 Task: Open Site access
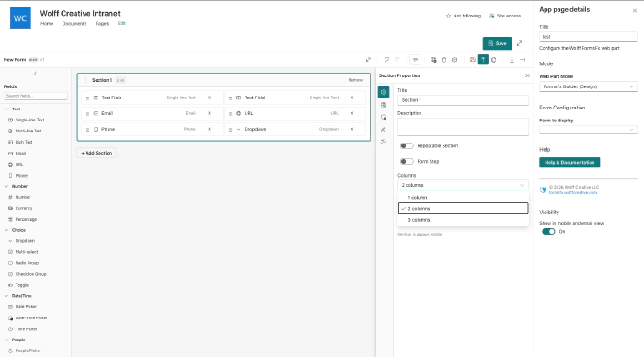pos(505,16)
